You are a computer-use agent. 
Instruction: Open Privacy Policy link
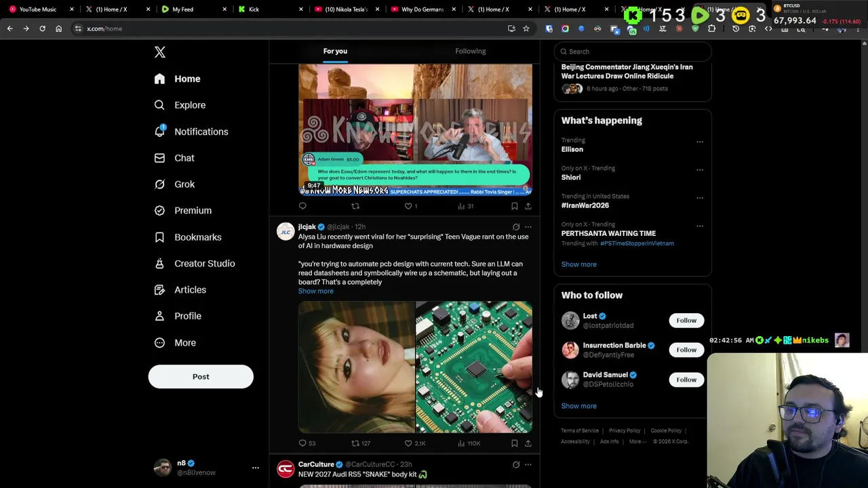625,430
